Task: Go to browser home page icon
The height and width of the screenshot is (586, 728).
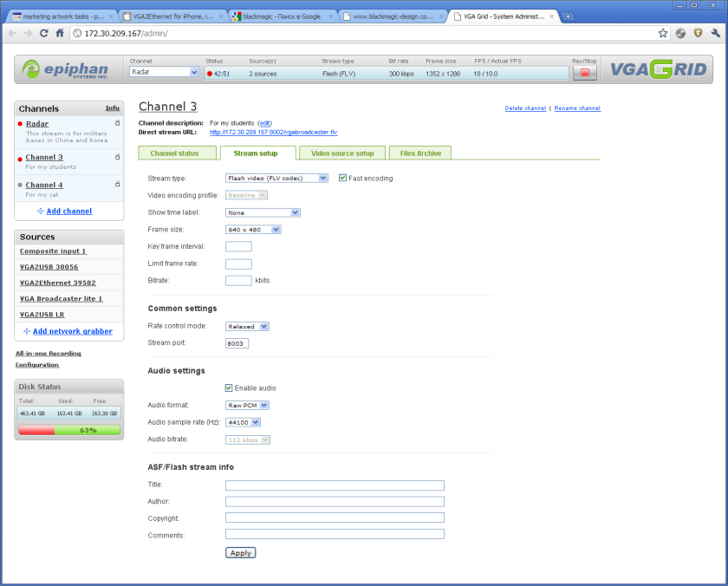Action: click(x=60, y=33)
